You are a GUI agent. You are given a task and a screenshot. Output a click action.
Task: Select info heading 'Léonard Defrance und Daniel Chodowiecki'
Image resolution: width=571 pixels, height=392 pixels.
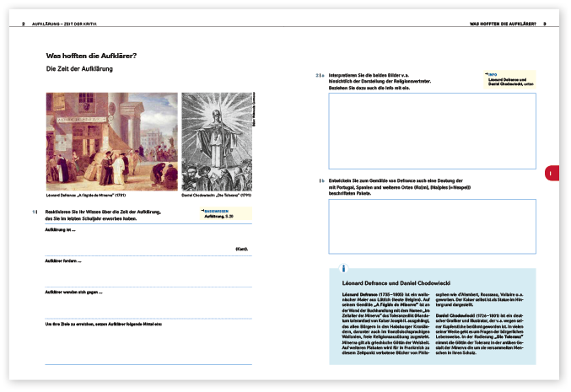point(396,282)
